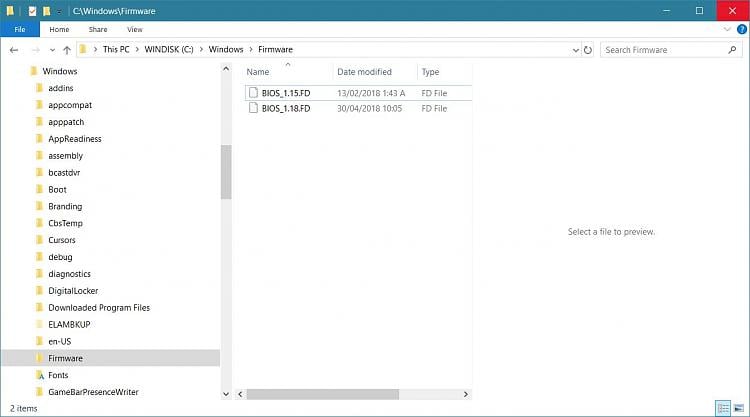Open the Help question mark icon
Viewport: 750px width, 417px height.
pyautogui.click(x=742, y=29)
